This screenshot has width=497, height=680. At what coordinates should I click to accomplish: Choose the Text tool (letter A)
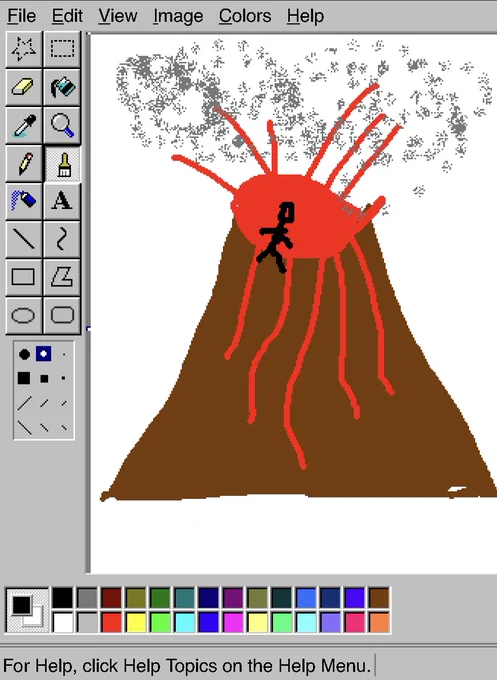coord(62,201)
